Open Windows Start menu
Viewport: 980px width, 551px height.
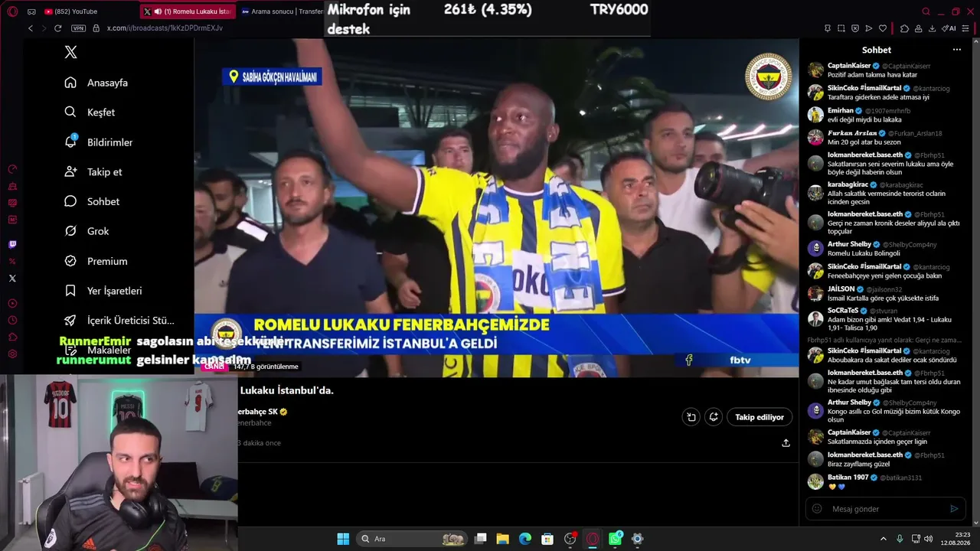pos(343,539)
